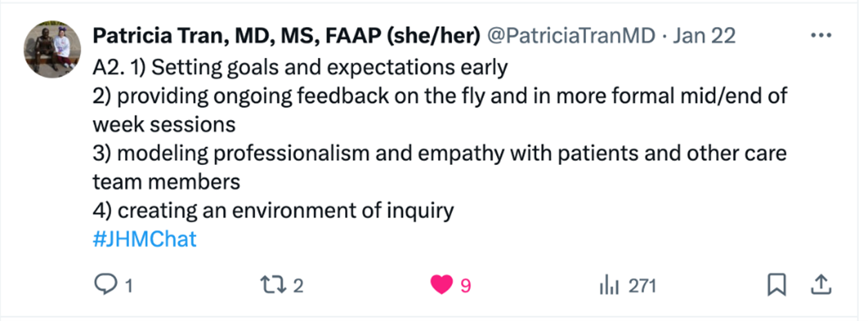
Task: Click the "modeling professionalism and empathy" text line
Action: (439, 153)
